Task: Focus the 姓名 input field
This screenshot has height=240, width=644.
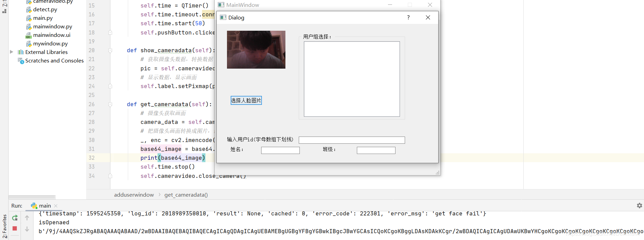Action: [x=280, y=150]
